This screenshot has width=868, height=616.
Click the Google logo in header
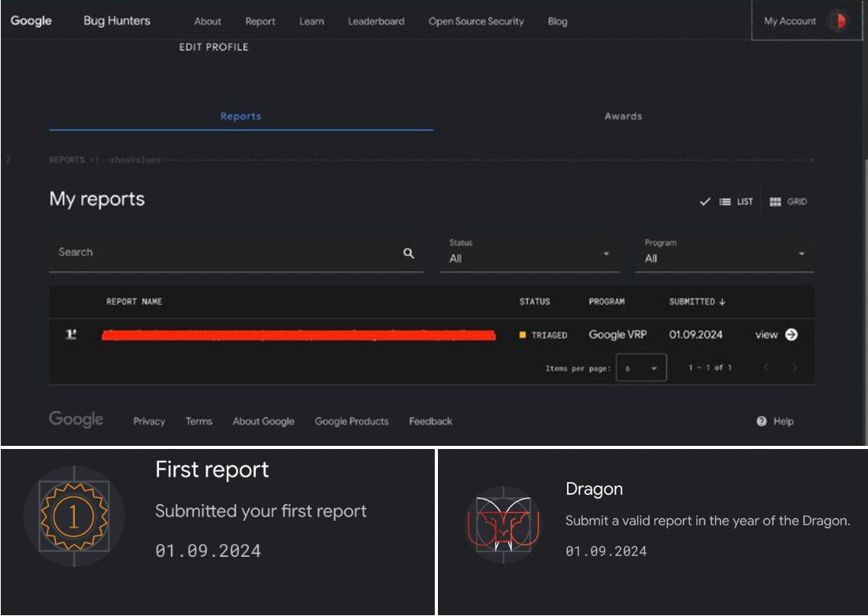tap(31, 21)
